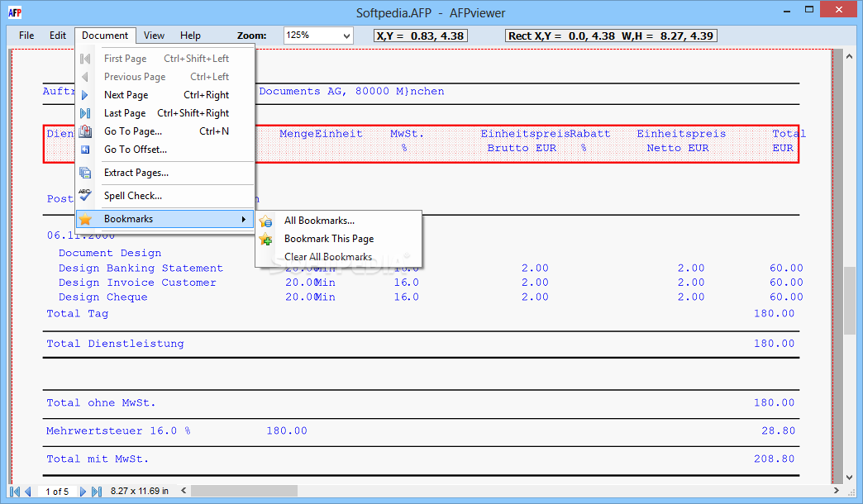Click the AFP application icon in title bar
Viewport: 863px width, 504px height.
[x=15, y=12]
